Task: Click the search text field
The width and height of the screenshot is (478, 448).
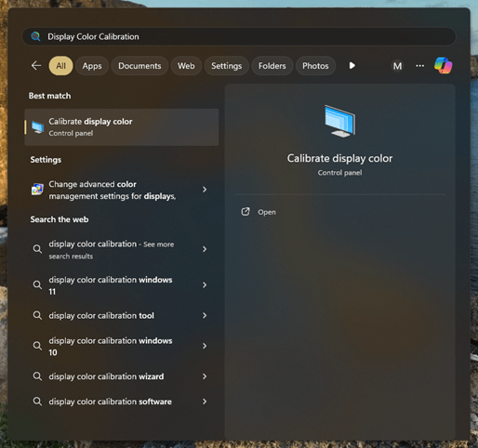Action: 239,36
